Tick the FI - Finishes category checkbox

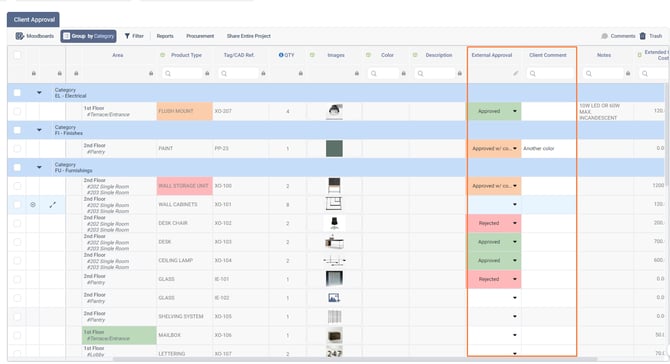pos(17,130)
